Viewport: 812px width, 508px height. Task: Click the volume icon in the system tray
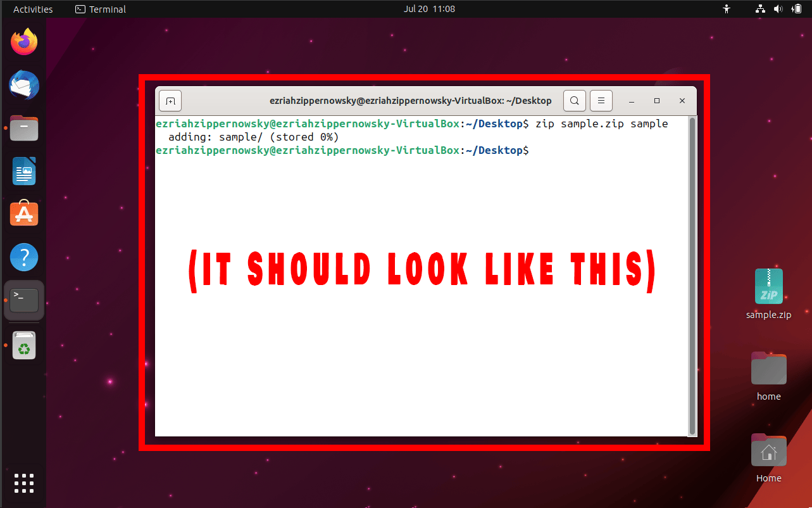click(x=778, y=9)
